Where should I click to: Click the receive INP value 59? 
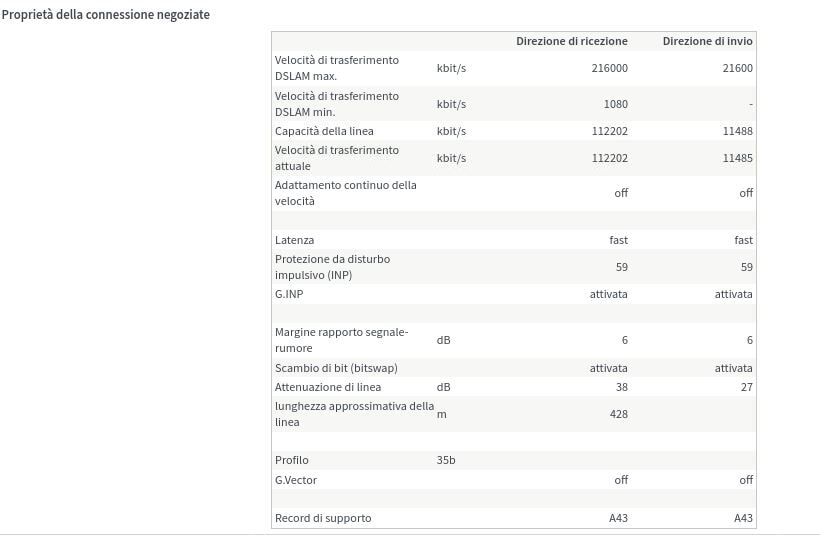click(x=621, y=267)
